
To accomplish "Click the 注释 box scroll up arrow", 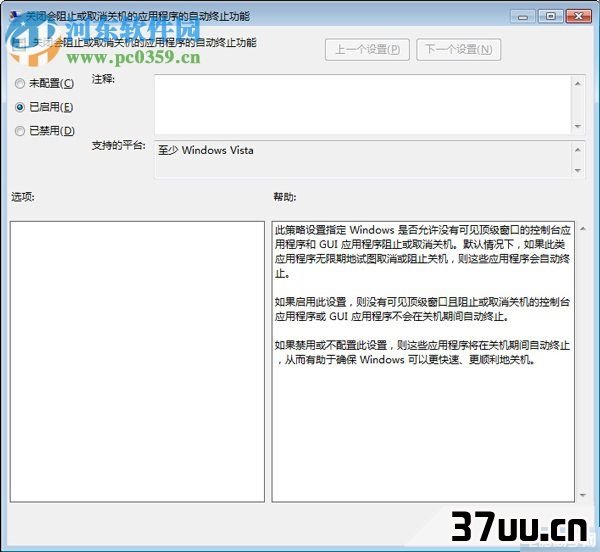I will pyautogui.click(x=578, y=83).
